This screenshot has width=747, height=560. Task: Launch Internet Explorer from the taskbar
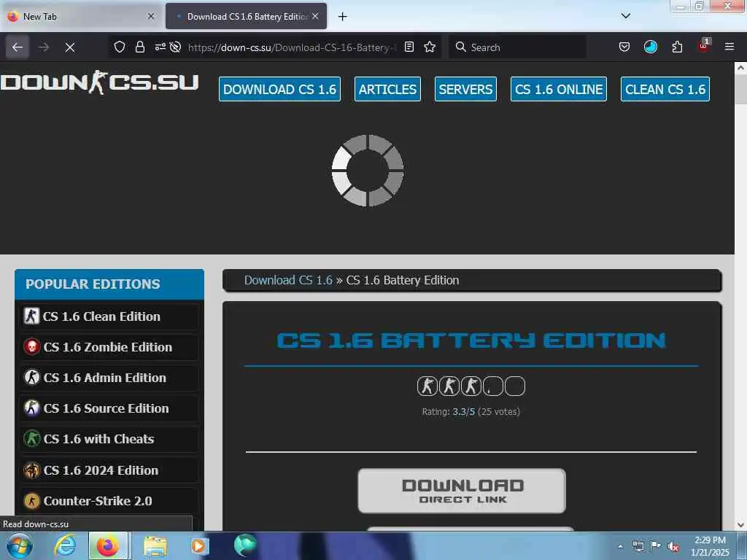click(x=64, y=545)
